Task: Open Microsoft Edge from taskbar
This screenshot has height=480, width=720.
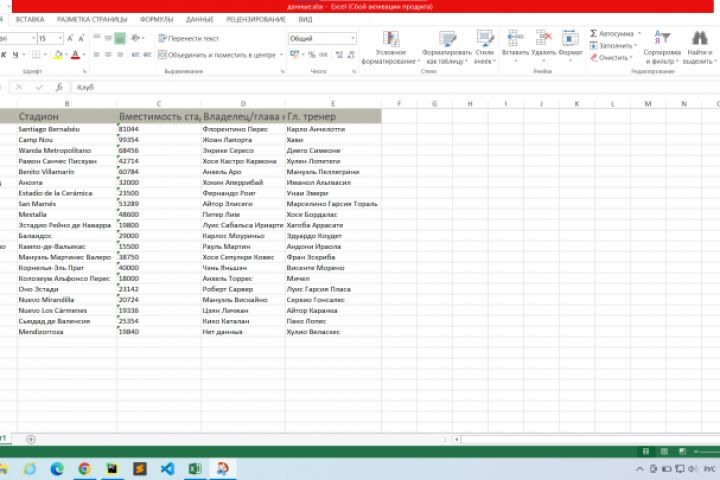Action: click(x=57, y=469)
